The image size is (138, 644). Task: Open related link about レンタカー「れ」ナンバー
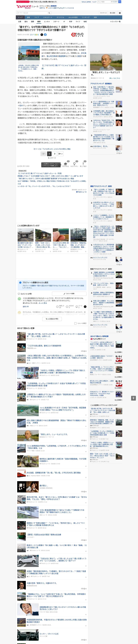coord(44,186)
